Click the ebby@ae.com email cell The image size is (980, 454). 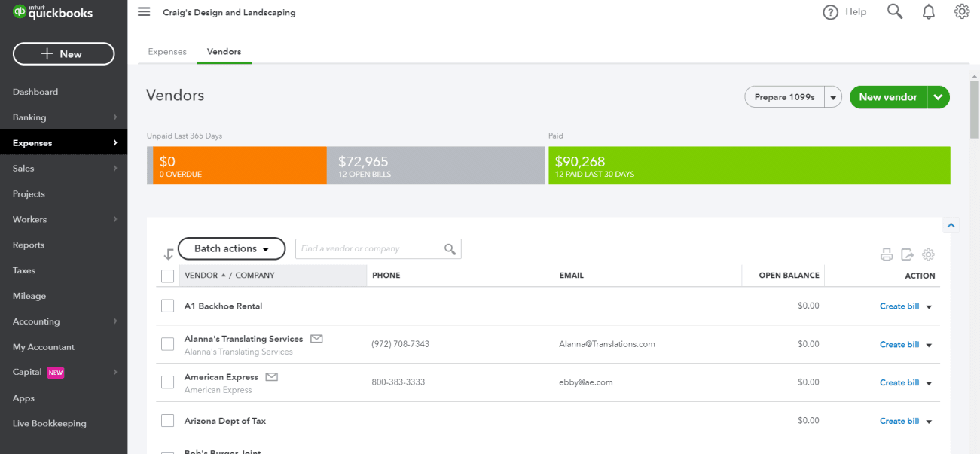click(x=586, y=382)
